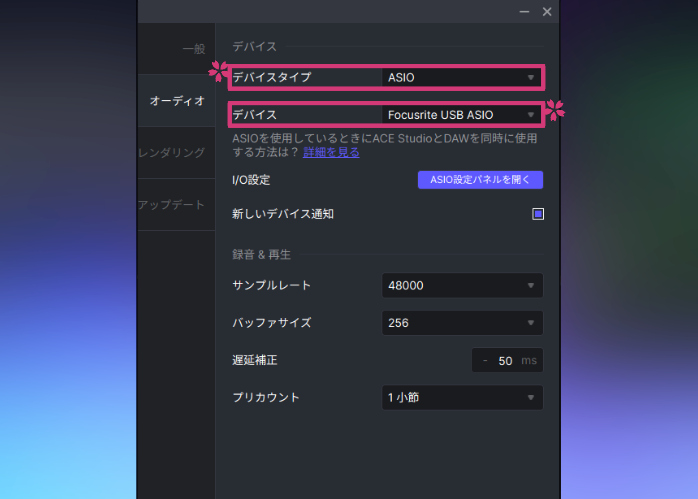This screenshot has height=499, width=698.
Task: Follow the 詳細を見る link
Action: [331, 152]
